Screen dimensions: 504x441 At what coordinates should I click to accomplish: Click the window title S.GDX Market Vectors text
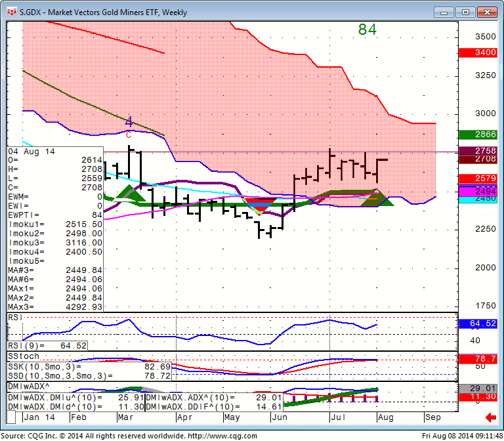tap(103, 12)
